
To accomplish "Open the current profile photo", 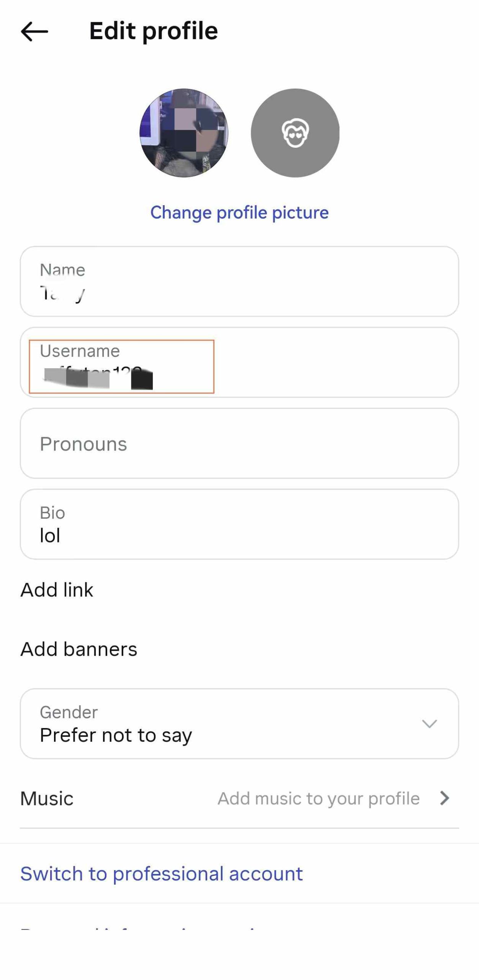I will click(184, 133).
